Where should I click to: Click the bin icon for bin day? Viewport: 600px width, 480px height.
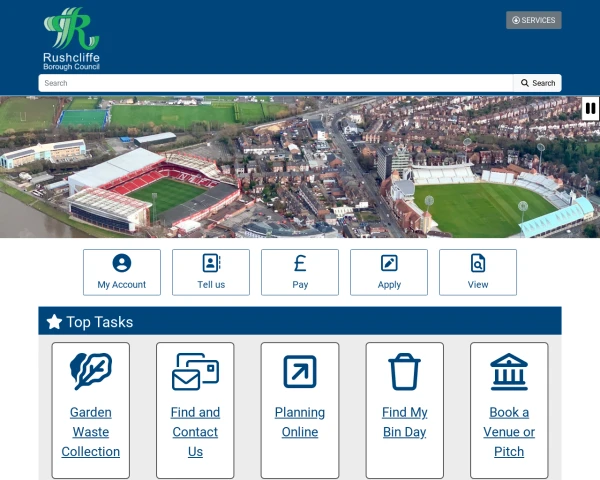coord(404,371)
